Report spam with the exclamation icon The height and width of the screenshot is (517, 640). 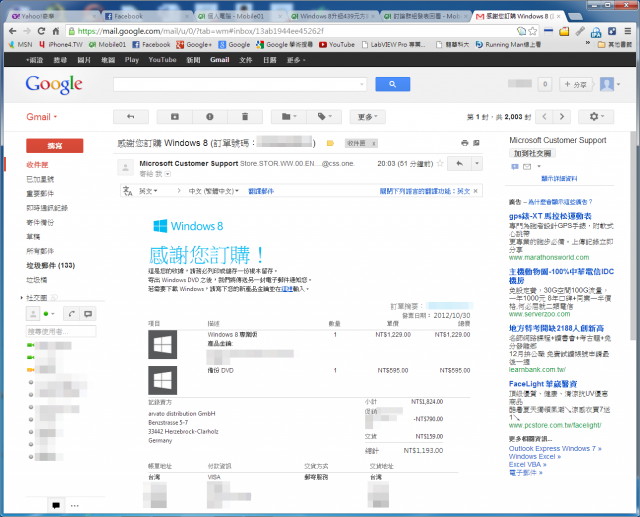pos(210,117)
